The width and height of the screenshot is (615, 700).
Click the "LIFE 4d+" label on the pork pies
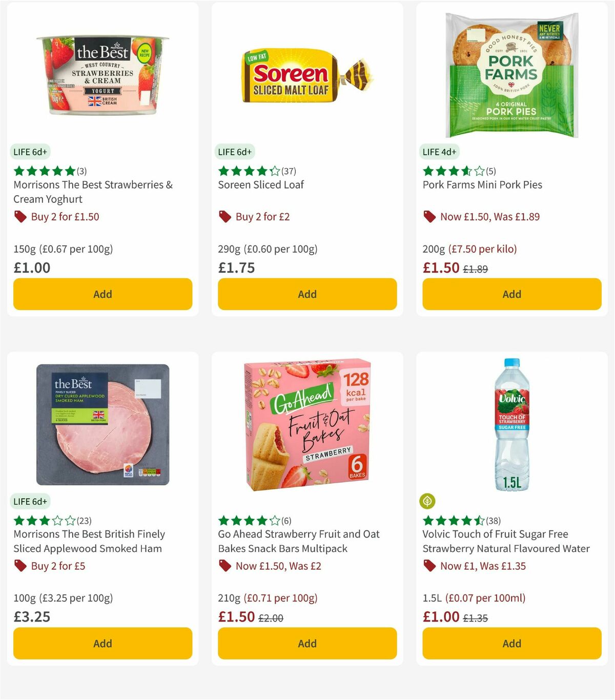click(x=440, y=152)
